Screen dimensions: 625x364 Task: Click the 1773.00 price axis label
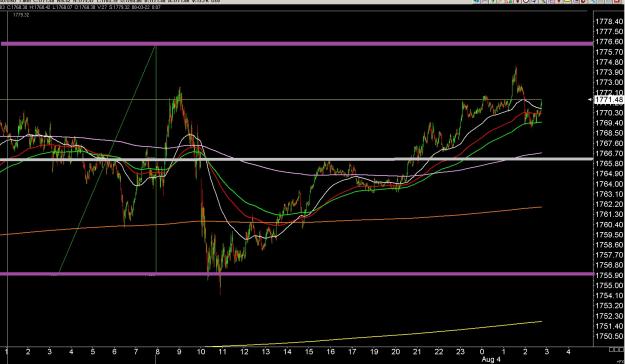(x=609, y=83)
